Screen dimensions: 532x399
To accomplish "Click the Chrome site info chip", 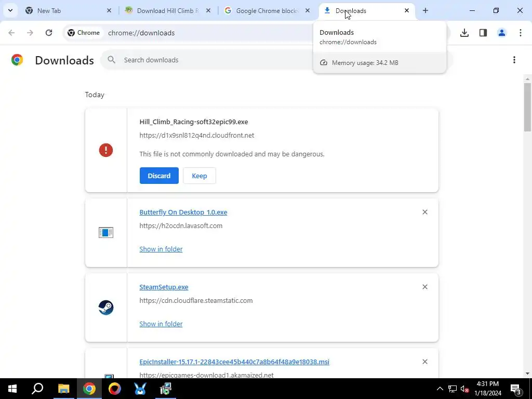I will tap(84, 33).
